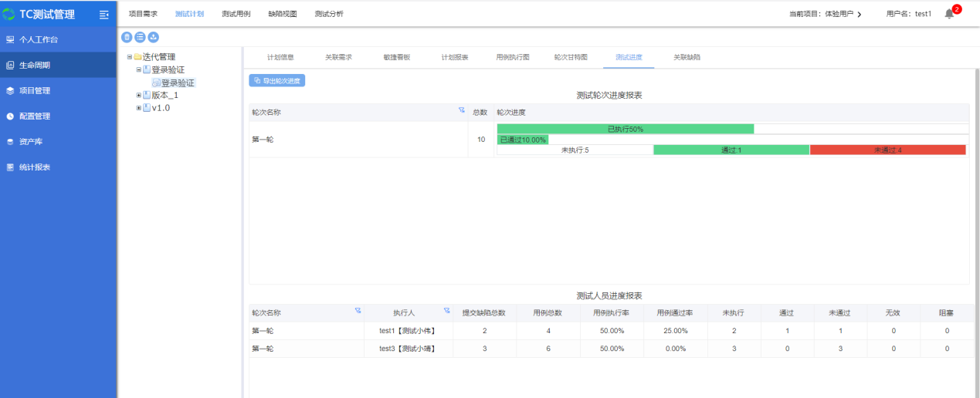The image size is (980, 398).
Task: Open the notification bell icon
Action: click(949, 14)
